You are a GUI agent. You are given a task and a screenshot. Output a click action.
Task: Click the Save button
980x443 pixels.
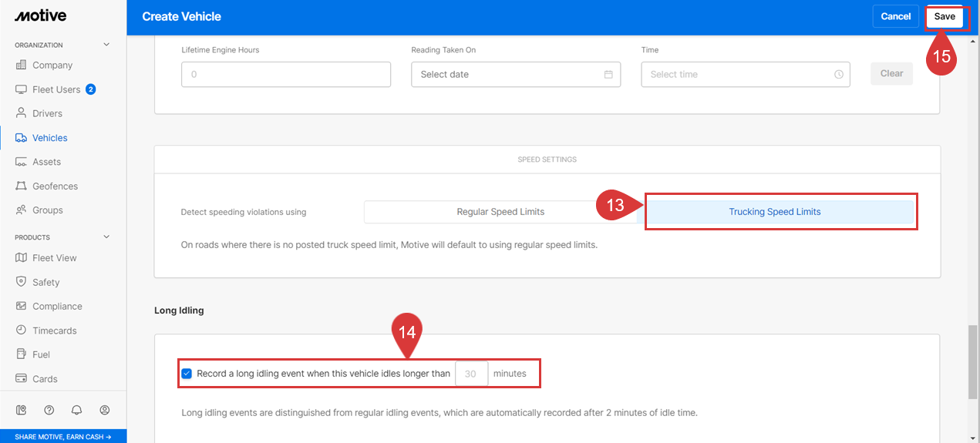coord(945,16)
